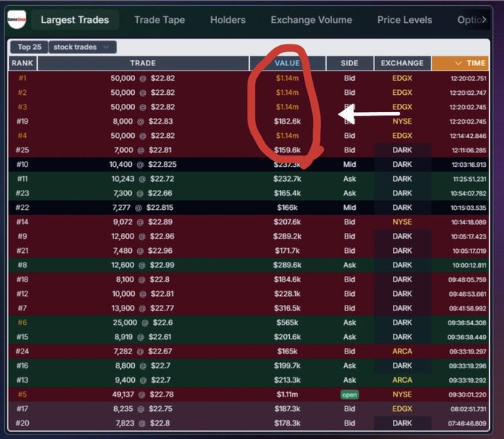Sort by the TRADE column header

pos(143,63)
